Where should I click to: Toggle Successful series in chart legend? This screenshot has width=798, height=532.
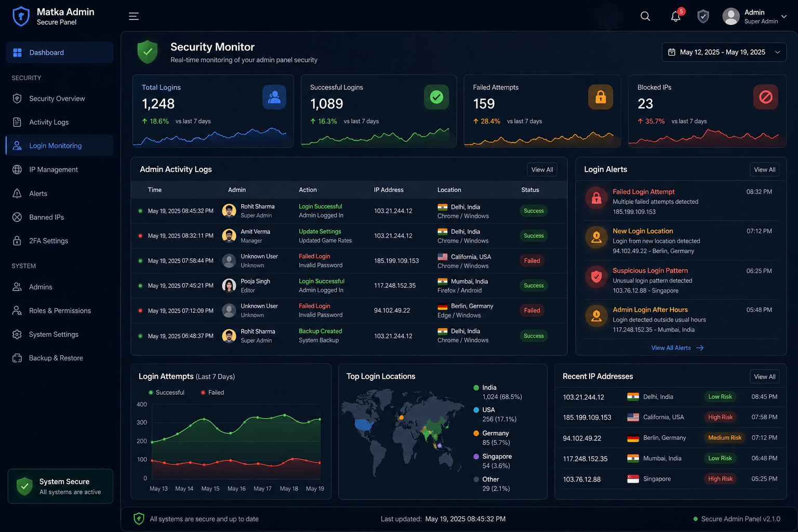[x=166, y=392]
